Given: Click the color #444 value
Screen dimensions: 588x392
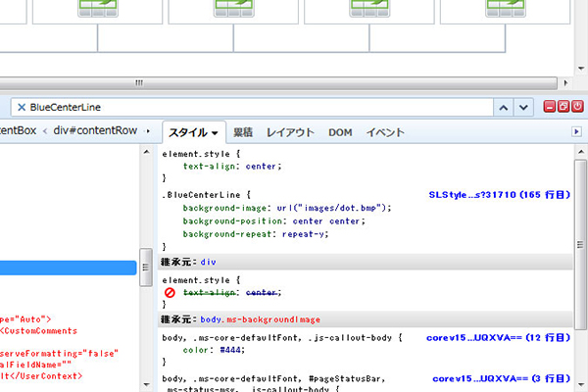Looking at the screenshot, I should [230, 350].
